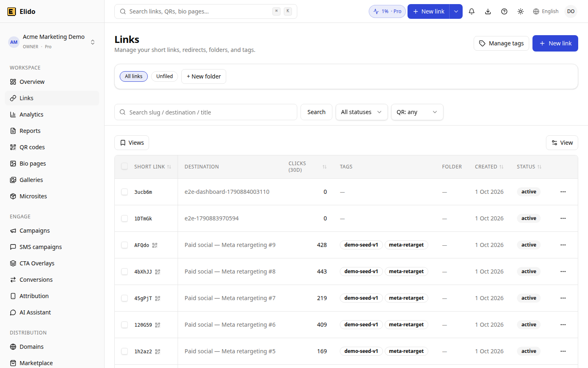The height and width of the screenshot is (368, 588).
Task: Select the All links filter tab
Action: [x=134, y=76]
